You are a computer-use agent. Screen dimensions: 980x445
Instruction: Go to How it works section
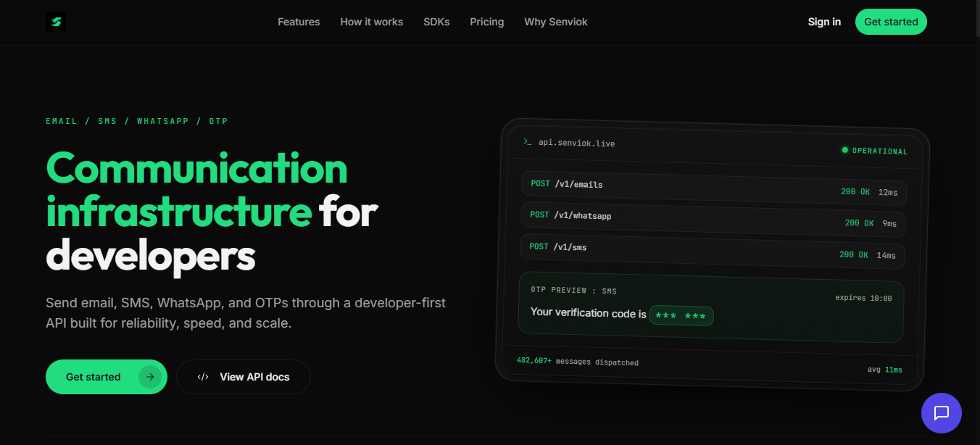click(372, 22)
